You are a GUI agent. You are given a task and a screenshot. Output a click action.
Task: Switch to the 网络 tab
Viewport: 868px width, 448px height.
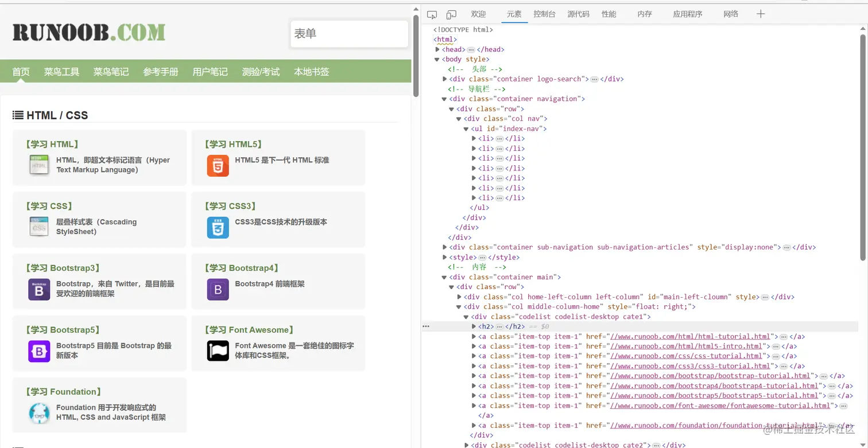731,14
